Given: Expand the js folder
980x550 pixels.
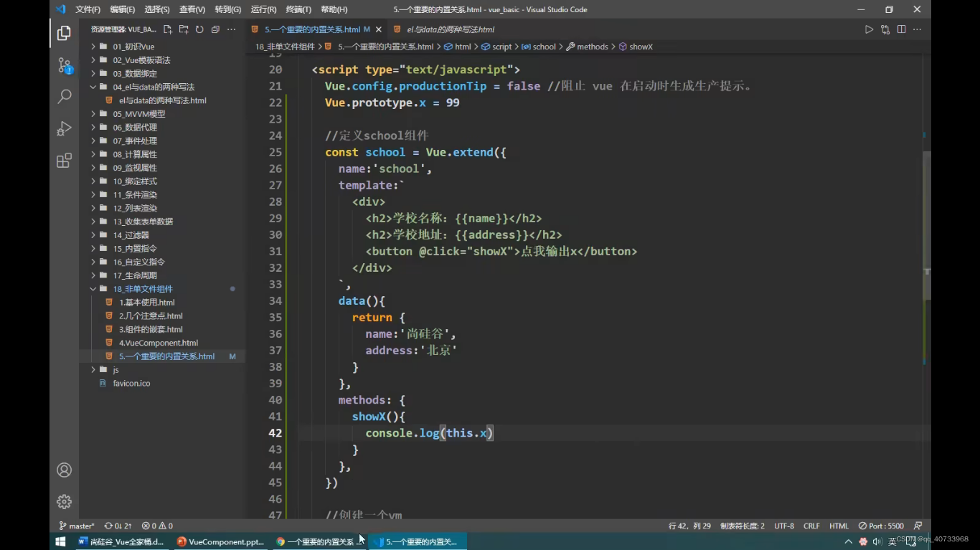Looking at the screenshot, I should point(116,370).
